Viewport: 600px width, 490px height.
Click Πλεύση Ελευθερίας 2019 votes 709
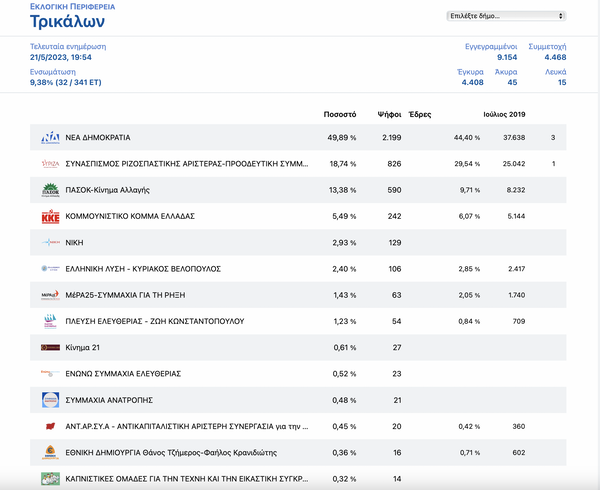(519, 321)
